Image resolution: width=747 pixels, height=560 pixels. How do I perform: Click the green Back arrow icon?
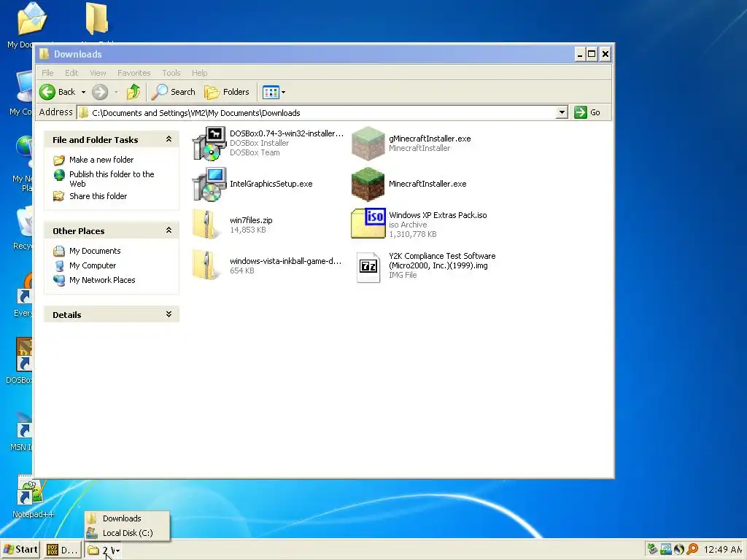(x=47, y=92)
